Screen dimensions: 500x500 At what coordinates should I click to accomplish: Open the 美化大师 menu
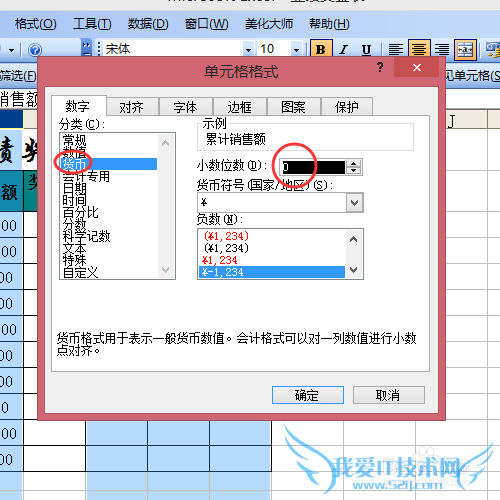(269, 24)
